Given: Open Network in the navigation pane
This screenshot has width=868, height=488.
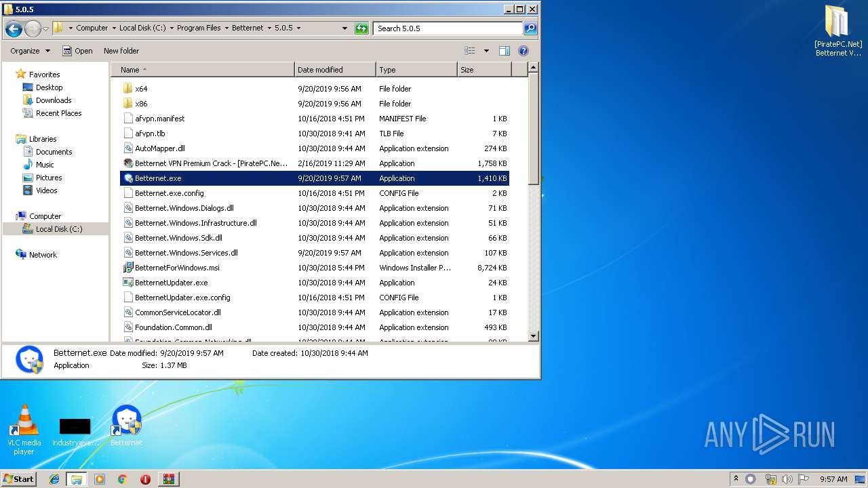Looking at the screenshot, I should coord(43,255).
